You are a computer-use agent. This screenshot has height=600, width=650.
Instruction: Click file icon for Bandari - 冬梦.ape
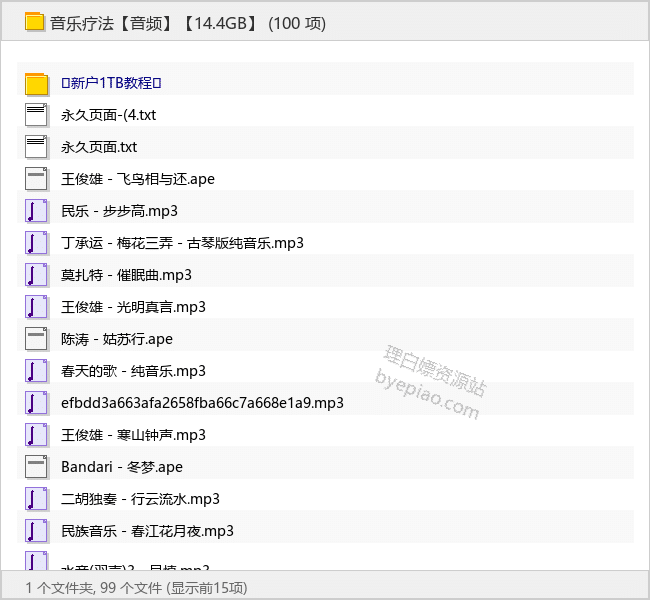point(36,466)
